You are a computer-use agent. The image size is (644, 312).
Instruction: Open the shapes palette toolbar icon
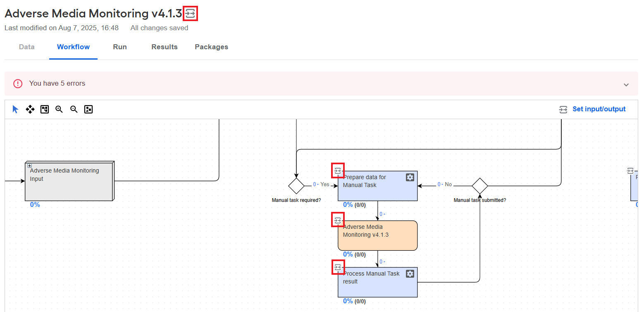tap(88, 109)
